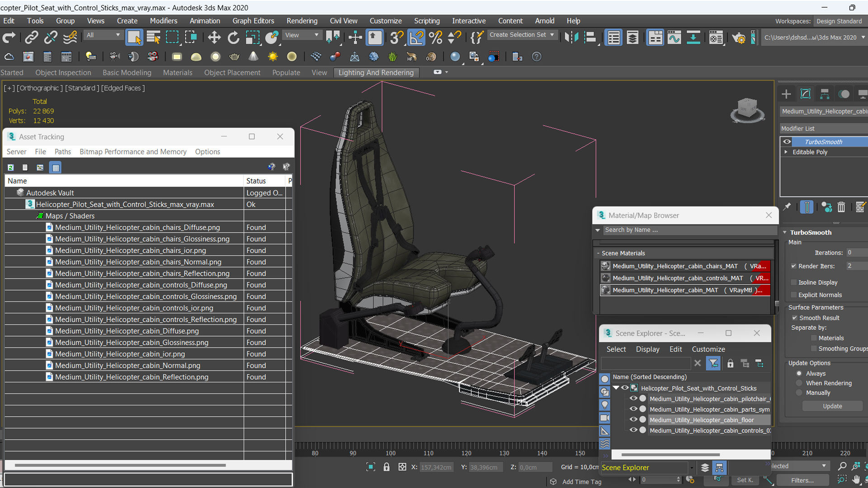Enable Render Iters checkbox
868x488 pixels.
793,266
